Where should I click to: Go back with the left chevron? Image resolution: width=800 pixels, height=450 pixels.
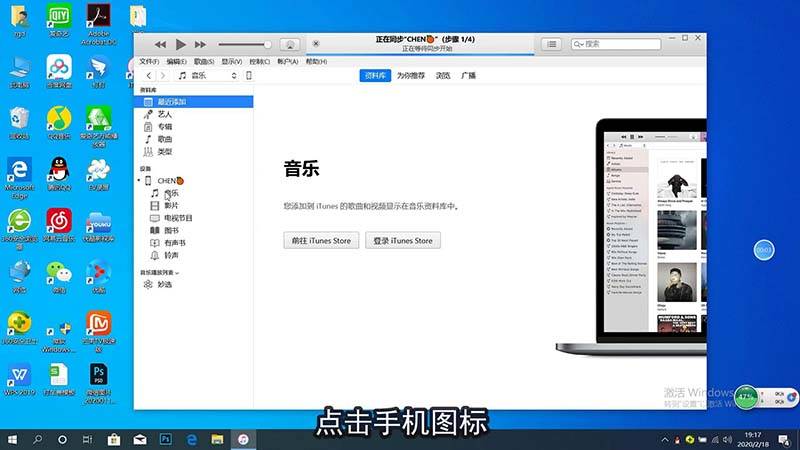click(148, 76)
